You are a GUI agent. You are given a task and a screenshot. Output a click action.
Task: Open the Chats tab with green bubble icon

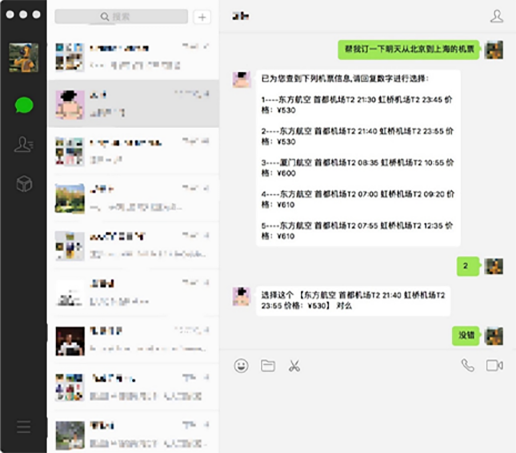coord(24,105)
